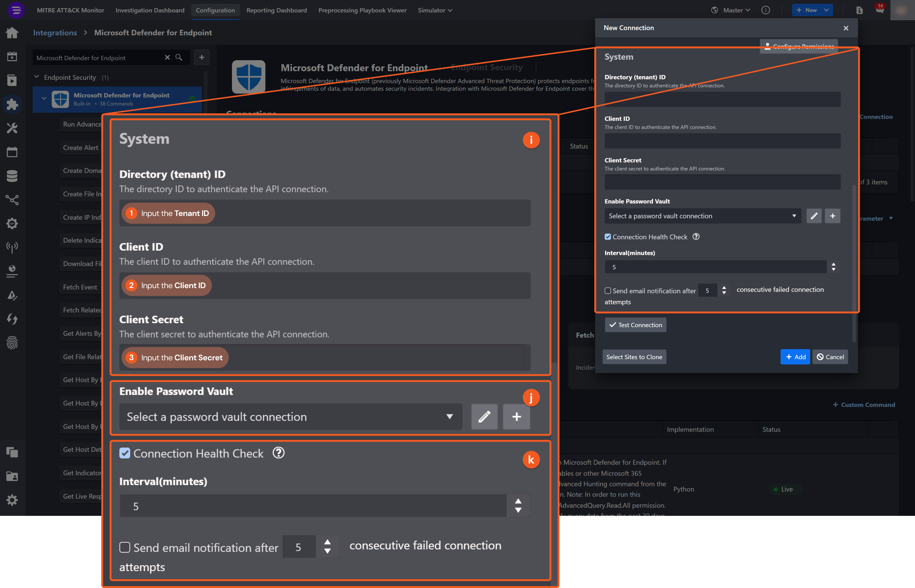Switch to the Reporting Dashboard tab
The image size is (915, 588).
point(276,10)
